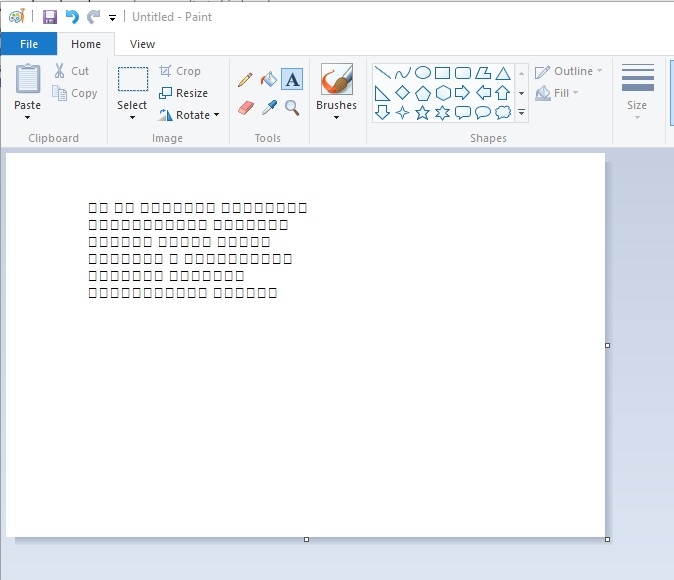Expand the Paste options arrow
The image size is (674, 580).
28,117
